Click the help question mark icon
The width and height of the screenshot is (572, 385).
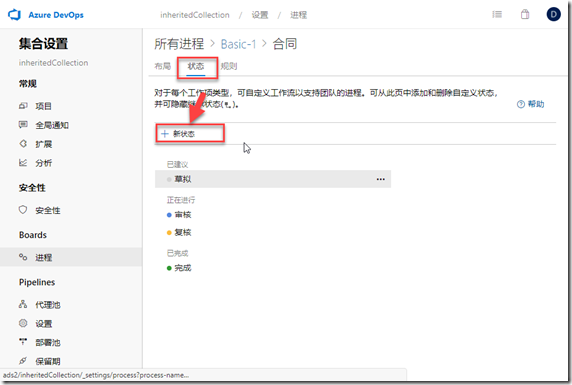tap(521, 104)
